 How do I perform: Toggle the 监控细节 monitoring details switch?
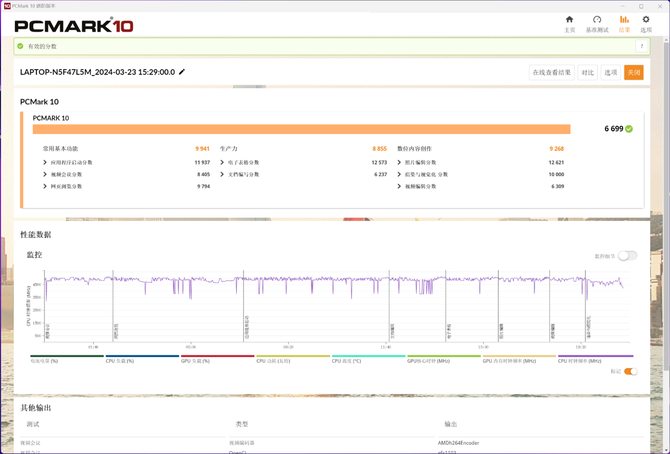click(x=627, y=256)
